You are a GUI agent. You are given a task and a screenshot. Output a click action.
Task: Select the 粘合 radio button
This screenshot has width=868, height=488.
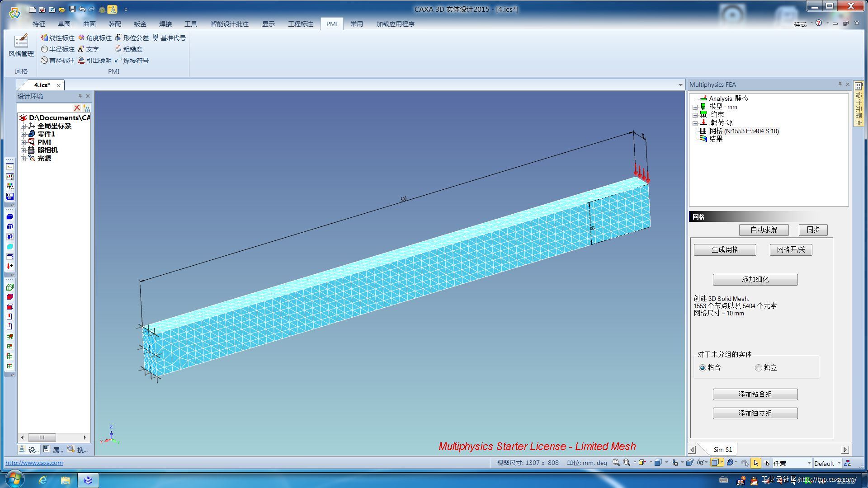point(703,368)
